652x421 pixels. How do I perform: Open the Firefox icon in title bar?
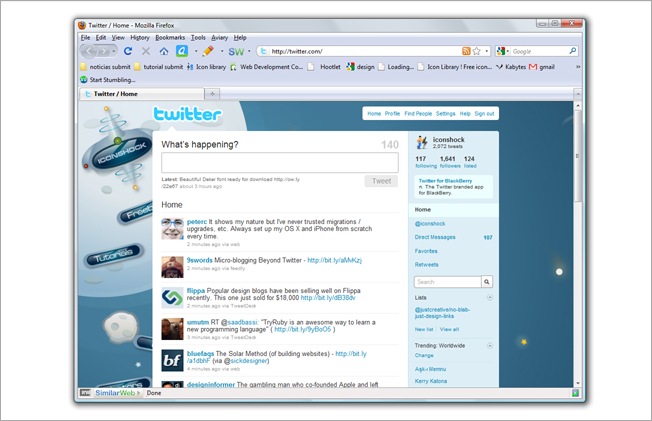pos(82,25)
